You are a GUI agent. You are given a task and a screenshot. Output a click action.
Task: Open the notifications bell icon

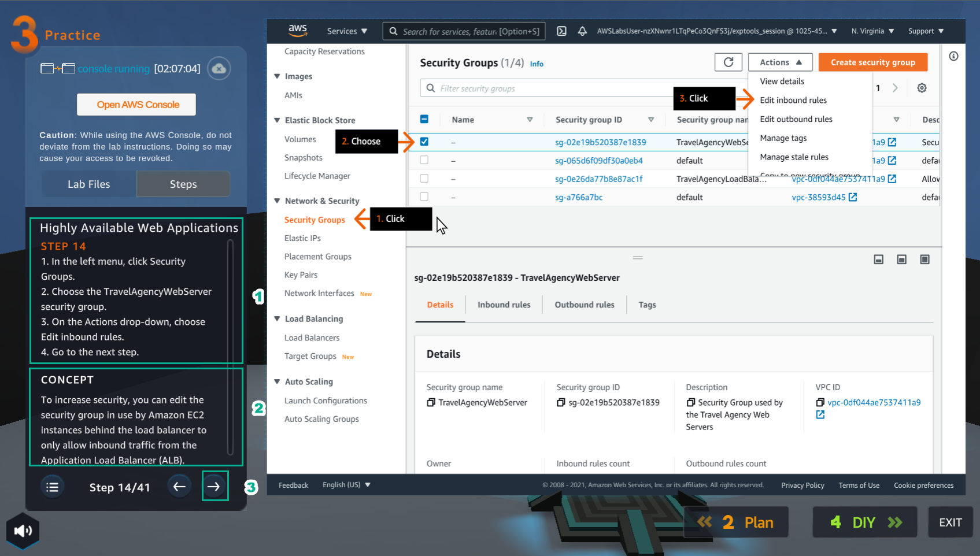click(582, 31)
